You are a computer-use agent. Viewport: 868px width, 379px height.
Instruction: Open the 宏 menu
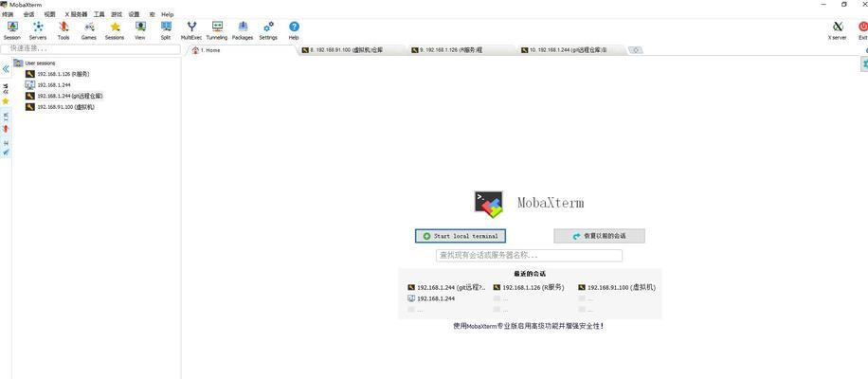pyautogui.click(x=152, y=14)
